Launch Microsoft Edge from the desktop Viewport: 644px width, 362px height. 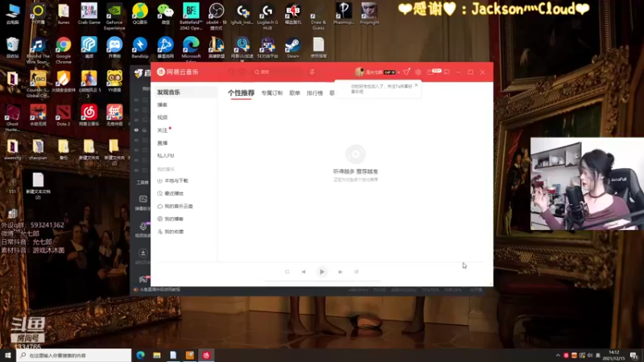pos(191,48)
